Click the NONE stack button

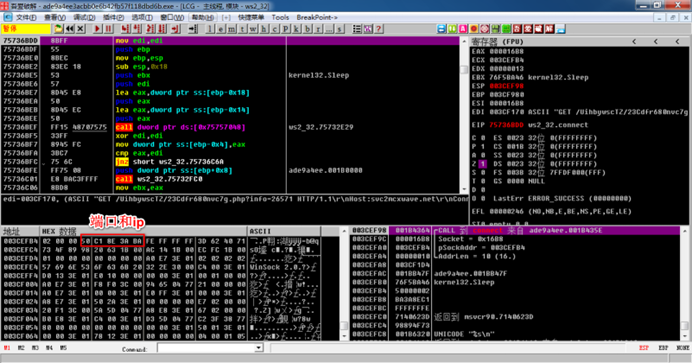click(x=682, y=348)
